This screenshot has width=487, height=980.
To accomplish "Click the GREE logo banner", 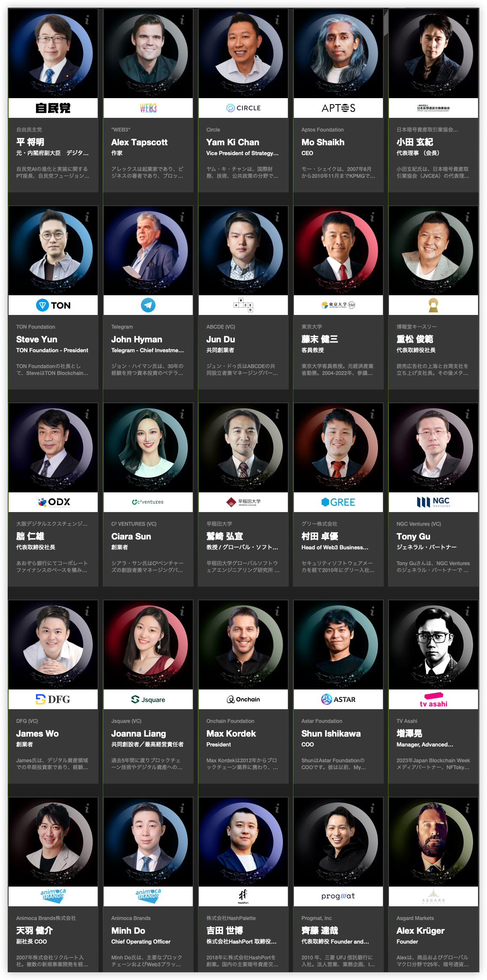I will (x=338, y=502).
